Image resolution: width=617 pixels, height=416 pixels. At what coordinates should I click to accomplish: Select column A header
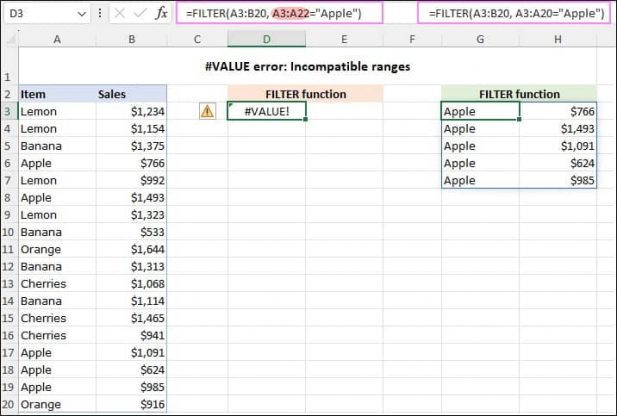[x=57, y=39]
